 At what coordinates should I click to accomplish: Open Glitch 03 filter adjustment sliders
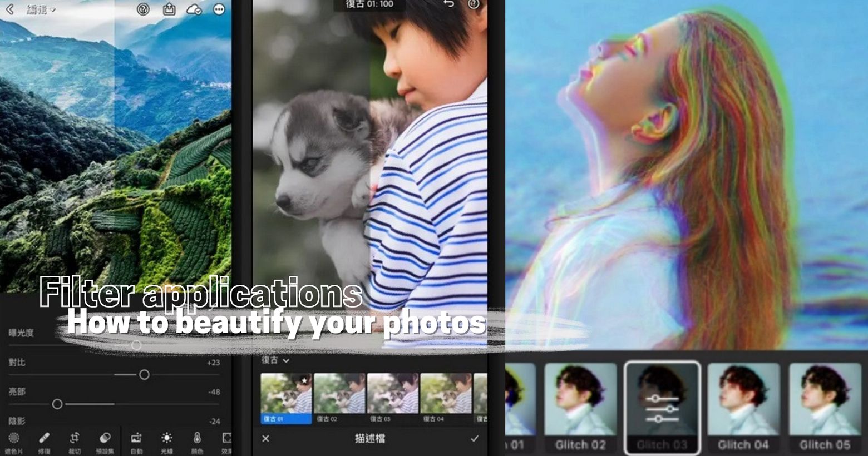click(662, 407)
